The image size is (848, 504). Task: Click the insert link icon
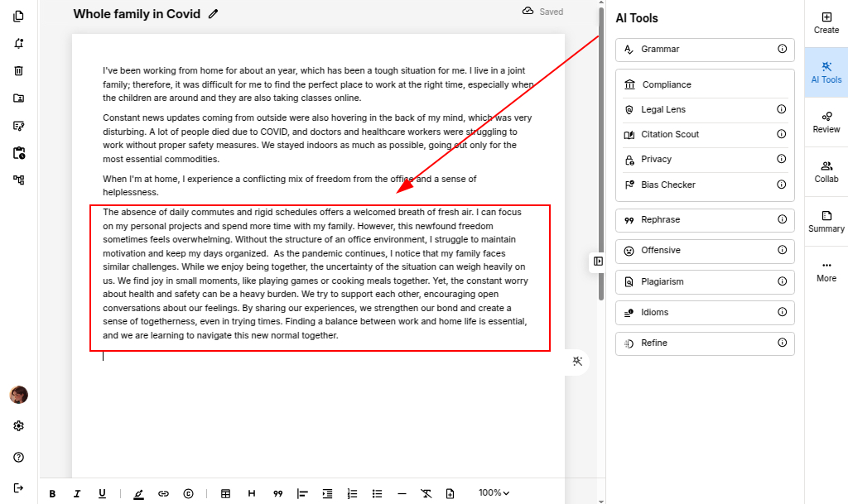(163, 494)
